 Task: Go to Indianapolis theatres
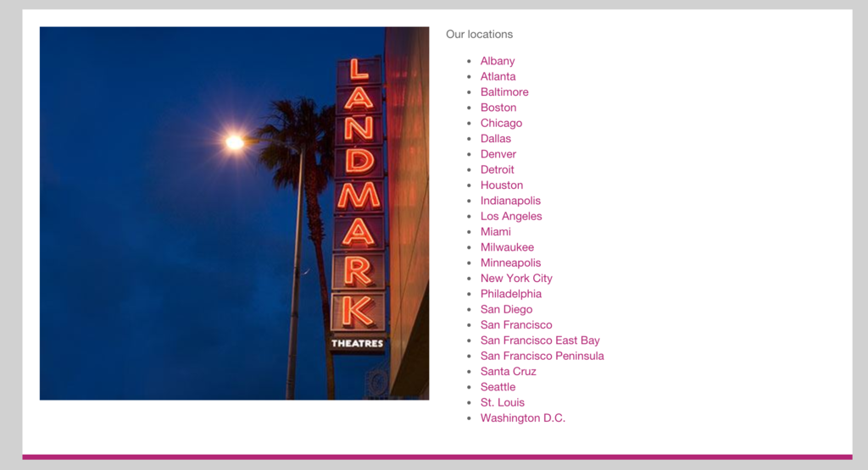point(509,201)
